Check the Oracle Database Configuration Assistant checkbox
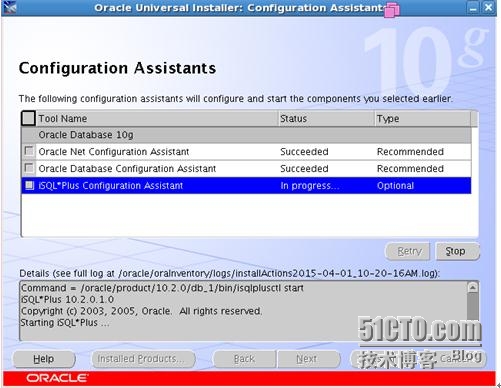Image resolution: width=501 pixels, height=388 pixels. 29,168
